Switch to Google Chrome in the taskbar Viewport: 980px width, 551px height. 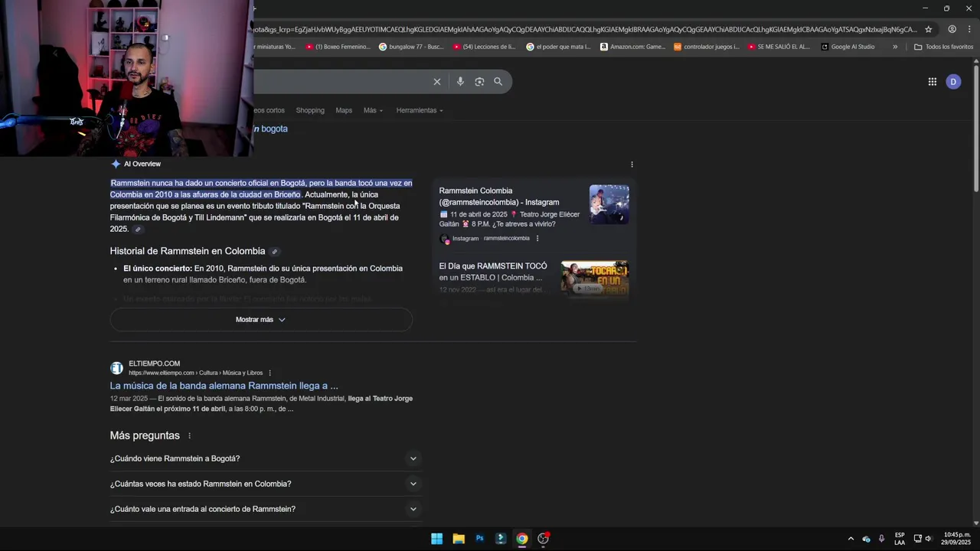[x=521, y=539]
